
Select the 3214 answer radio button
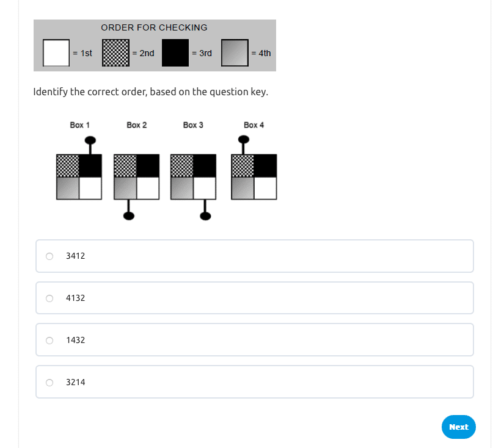(49, 383)
